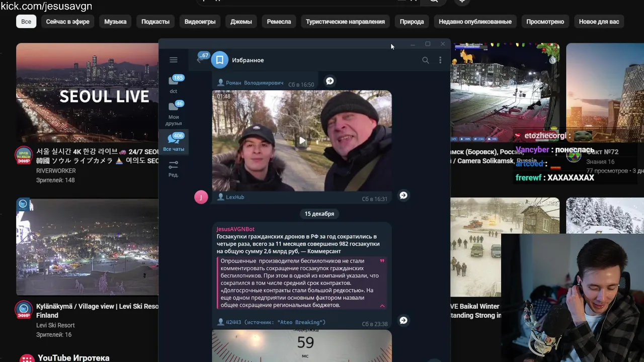Open the RIVERWORKER channel name
The width and height of the screenshot is (644, 362).
(x=56, y=171)
